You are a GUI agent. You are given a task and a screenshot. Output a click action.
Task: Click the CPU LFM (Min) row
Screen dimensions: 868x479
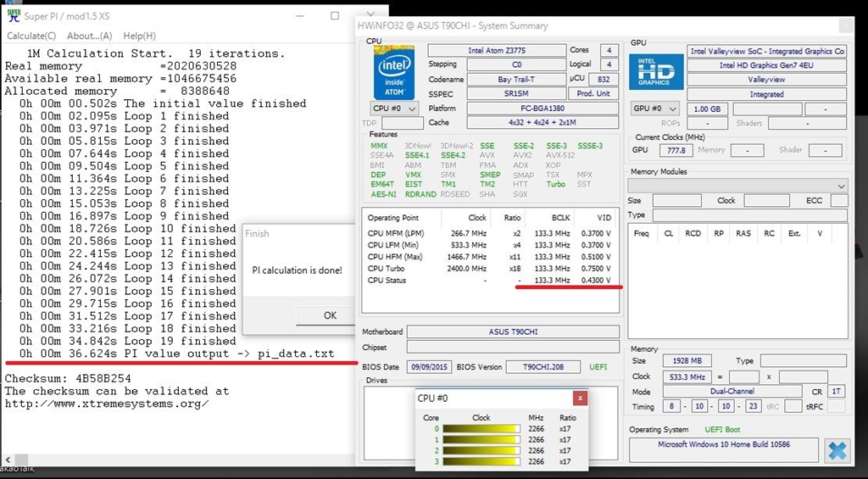point(489,245)
